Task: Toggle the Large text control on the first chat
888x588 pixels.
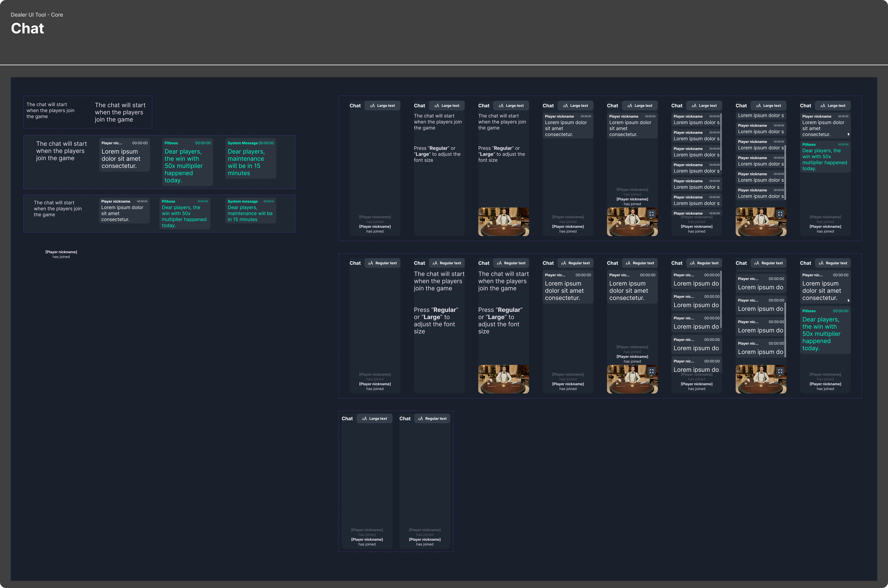Action: [382, 105]
